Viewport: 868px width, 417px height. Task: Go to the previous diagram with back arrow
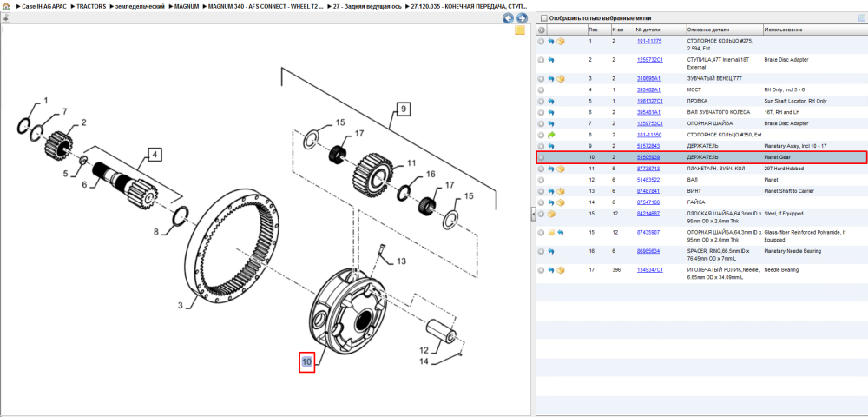point(508,18)
